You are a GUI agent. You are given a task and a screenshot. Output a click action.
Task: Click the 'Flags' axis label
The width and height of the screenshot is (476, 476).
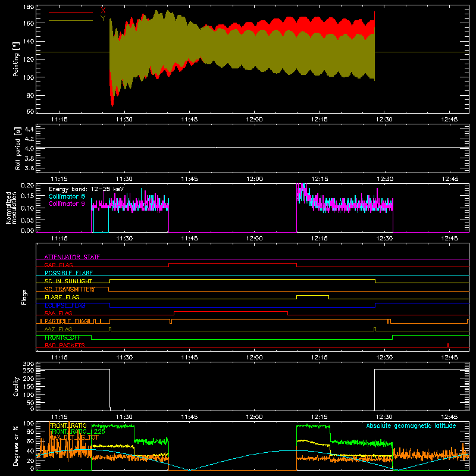tap(24, 297)
